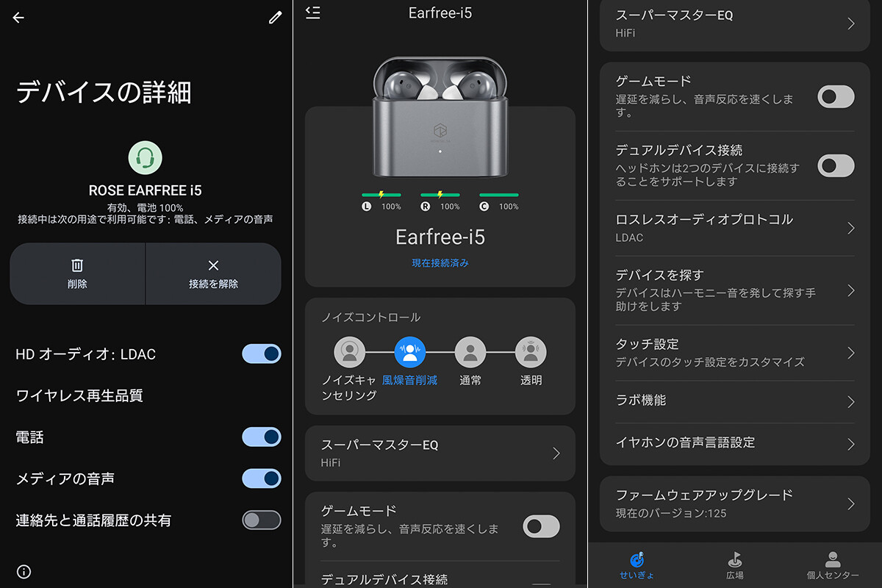
Task: Tap the 接続を解除 button label
Action: pos(213,284)
